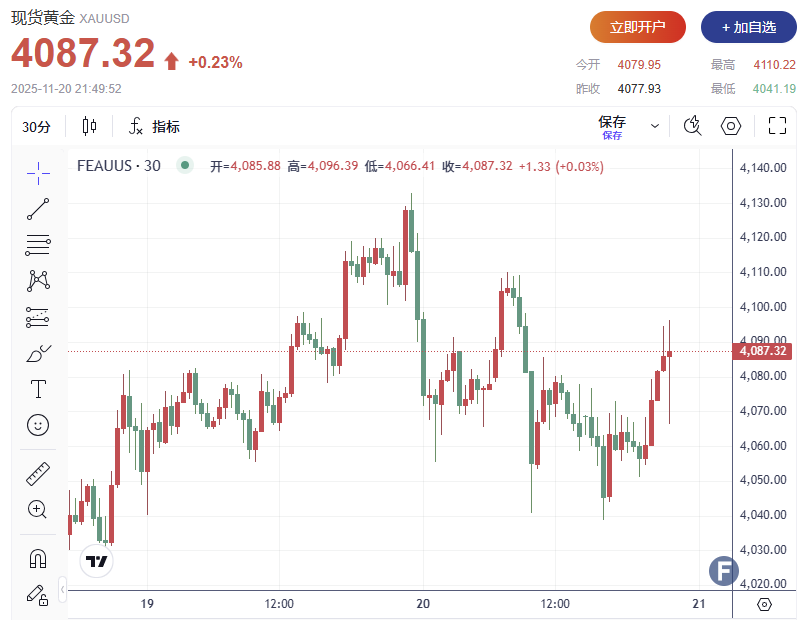Open the 30分 timeframe dropdown

[36, 127]
